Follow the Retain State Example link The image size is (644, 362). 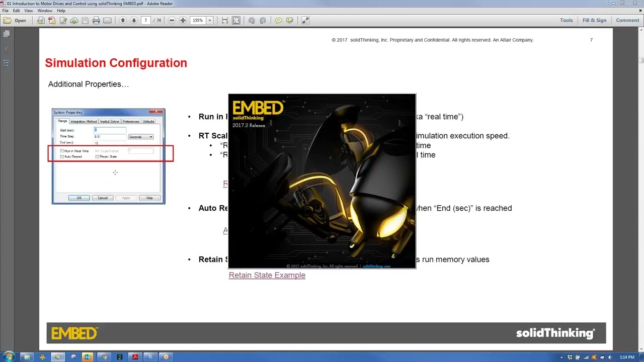tap(267, 275)
